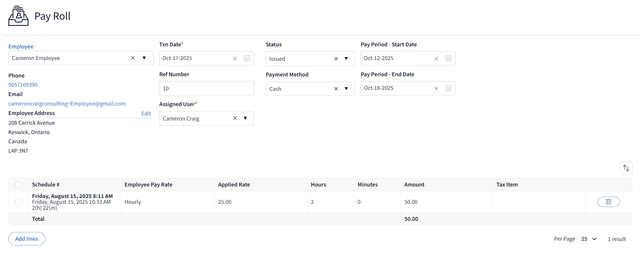The height and width of the screenshot is (253, 644).
Task: Select the Hours column header
Action: [x=318, y=185]
